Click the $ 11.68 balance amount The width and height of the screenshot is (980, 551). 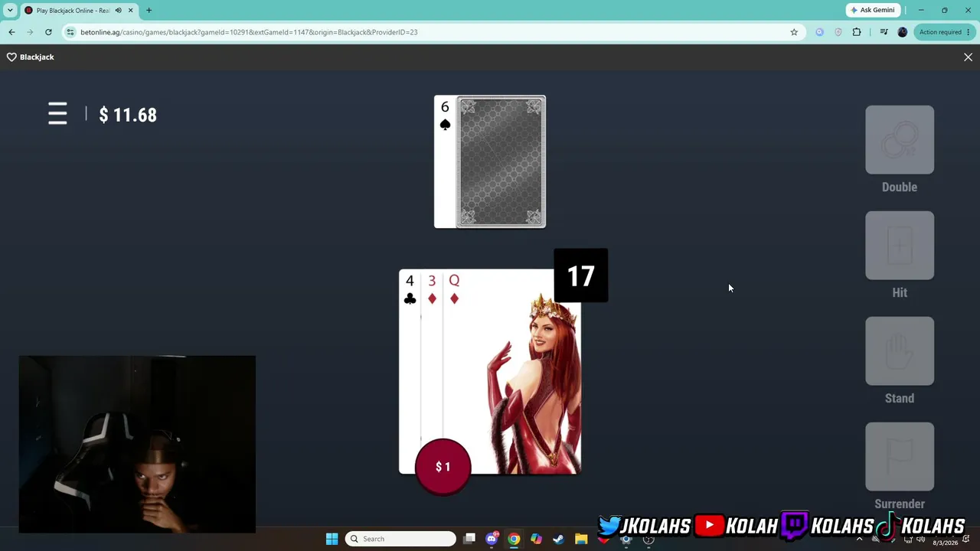(x=128, y=115)
